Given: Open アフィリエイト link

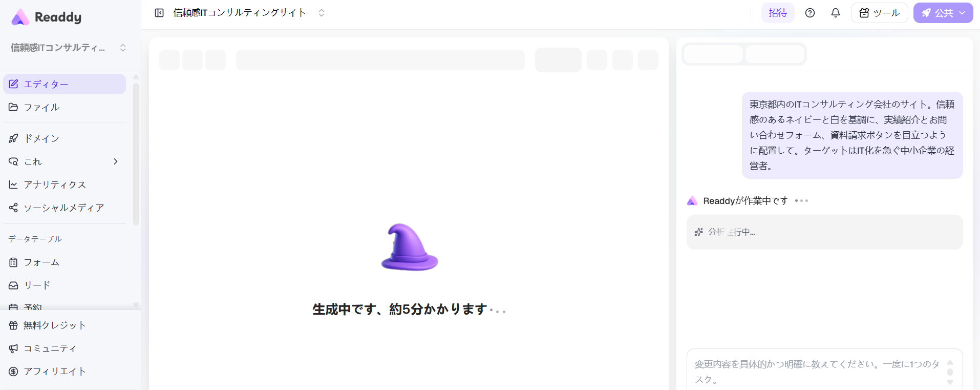Looking at the screenshot, I should click(x=65, y=372).
